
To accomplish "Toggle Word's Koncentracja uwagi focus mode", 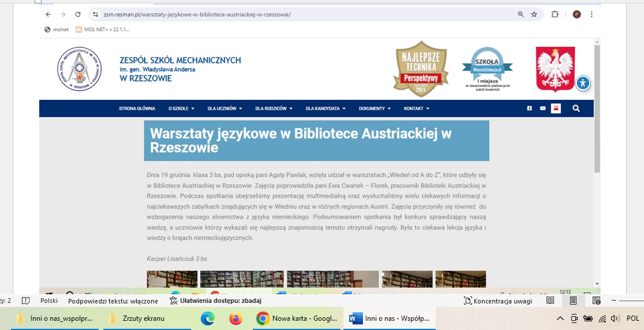I will (x=495, y=301).
